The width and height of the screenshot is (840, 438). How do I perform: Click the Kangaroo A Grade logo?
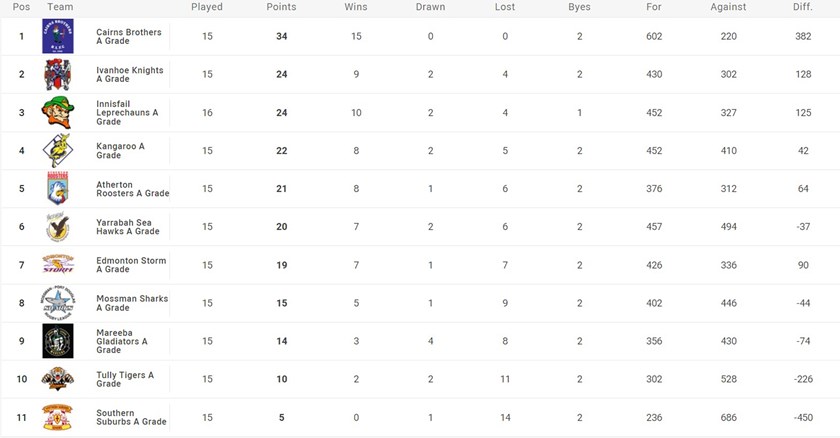pos(57,151)
